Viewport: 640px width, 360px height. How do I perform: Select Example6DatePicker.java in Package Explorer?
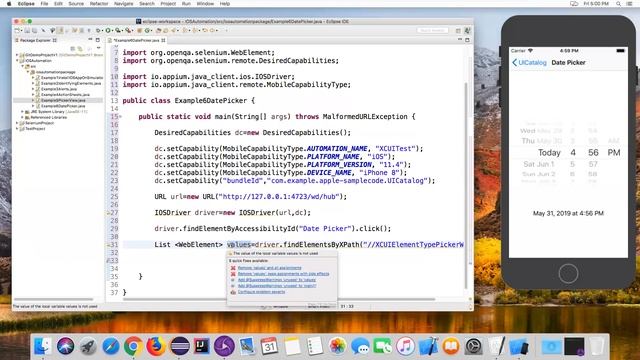click(63, 106)
